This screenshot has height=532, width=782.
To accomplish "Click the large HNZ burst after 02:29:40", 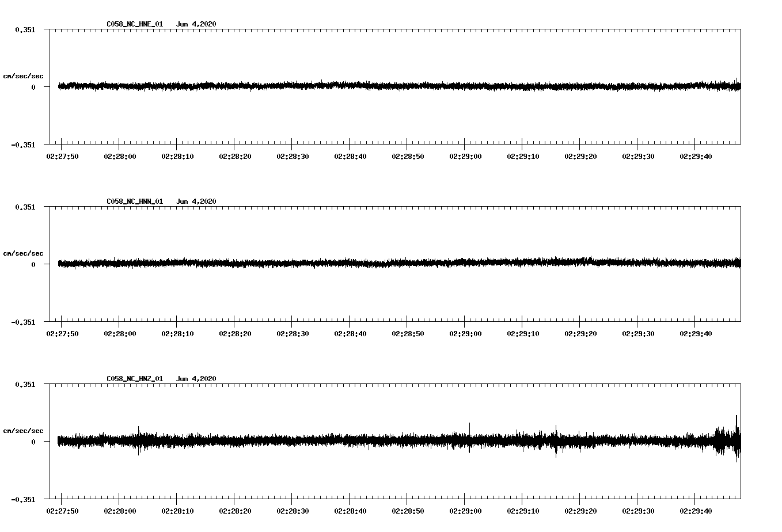I will [x=728, y=439].
